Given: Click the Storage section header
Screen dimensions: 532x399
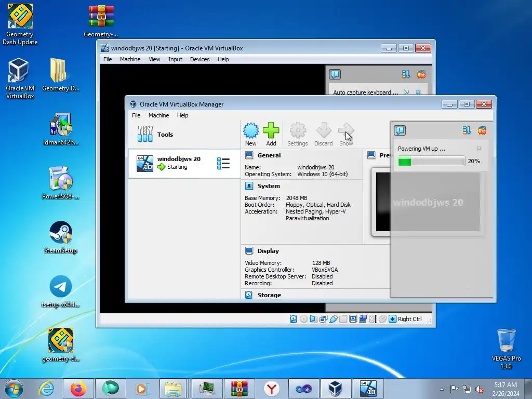Looking at the screenshot, I should point(269,295).
